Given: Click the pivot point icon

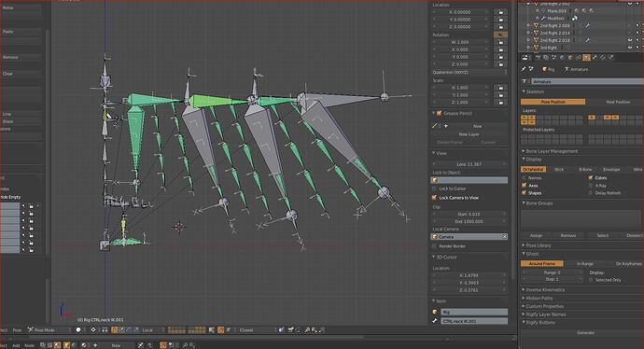Looking at the screenshot, I should (93, 329).
